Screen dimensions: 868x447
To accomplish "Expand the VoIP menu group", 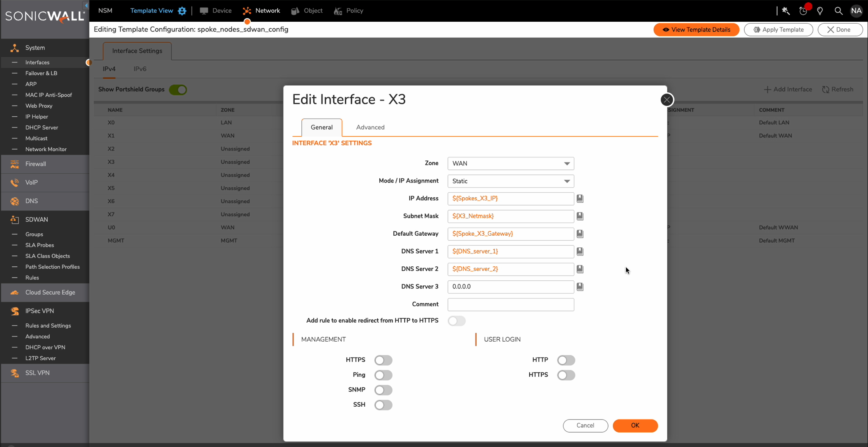I will tap(45, 183).
